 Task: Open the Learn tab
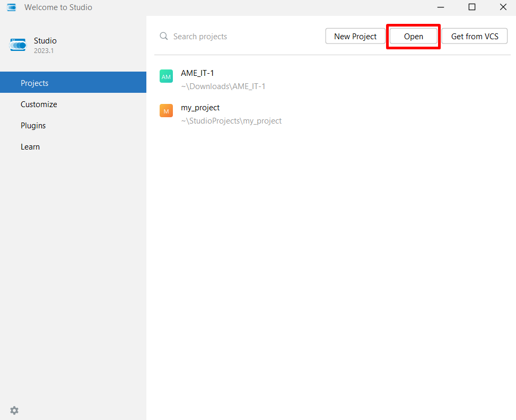pyautogui.click(x=30, y=147)
